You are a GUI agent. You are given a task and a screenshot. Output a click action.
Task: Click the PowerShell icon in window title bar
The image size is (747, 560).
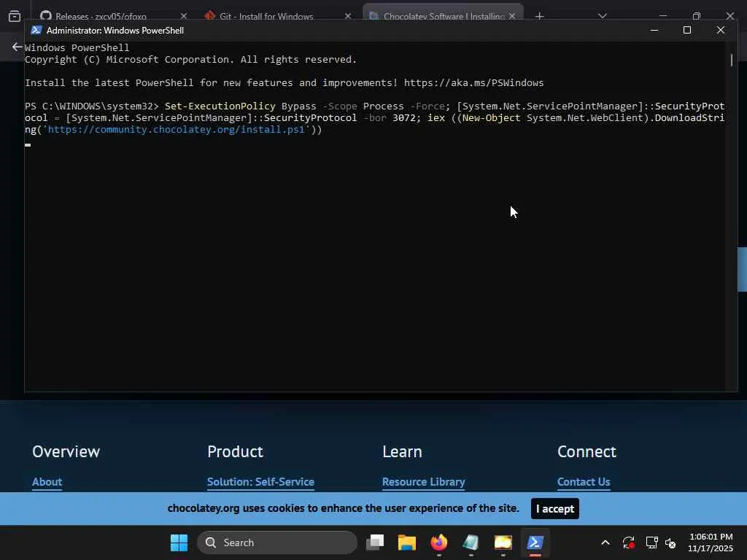[36, 30]
